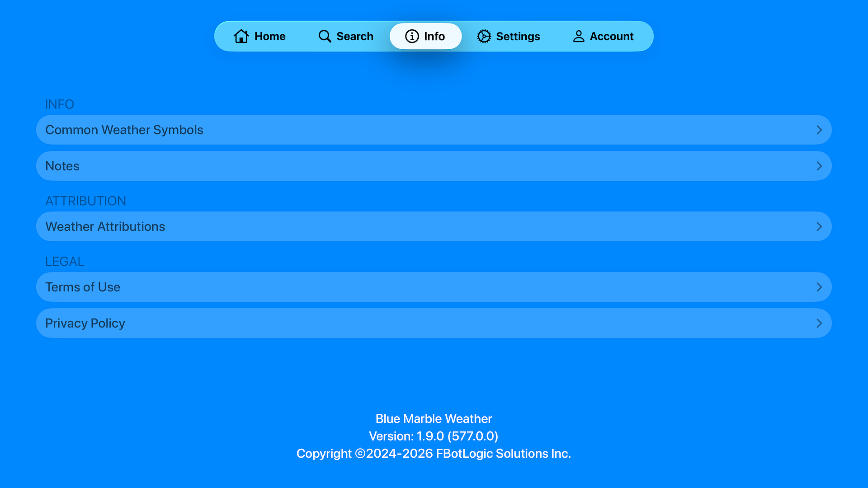Click the chevron on the Notes row
The image size is (868, 488).
click(x=819, y=166)
